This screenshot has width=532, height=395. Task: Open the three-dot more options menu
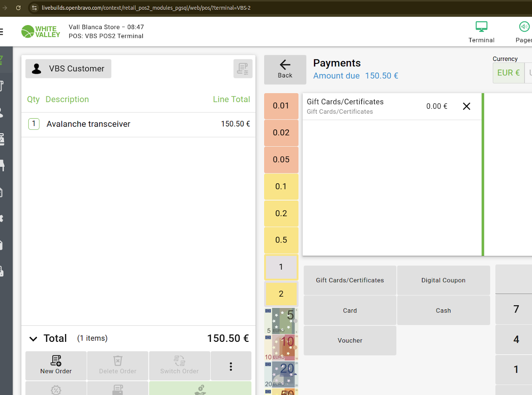pyautogui.click(x=231, y=366)
